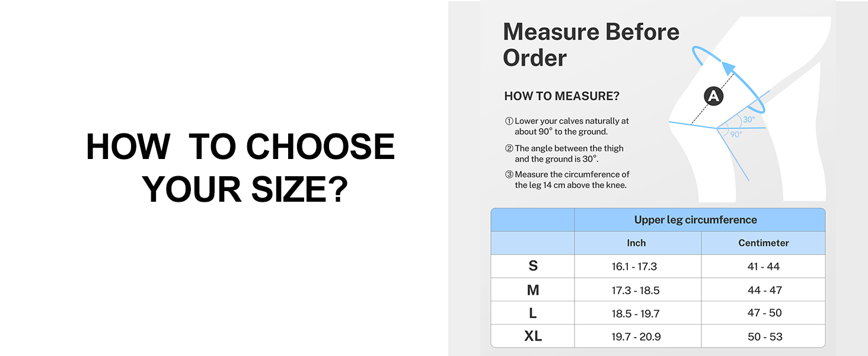868x356 pixels.
Task: Select the L size row label
Action: tap(533, 313)
